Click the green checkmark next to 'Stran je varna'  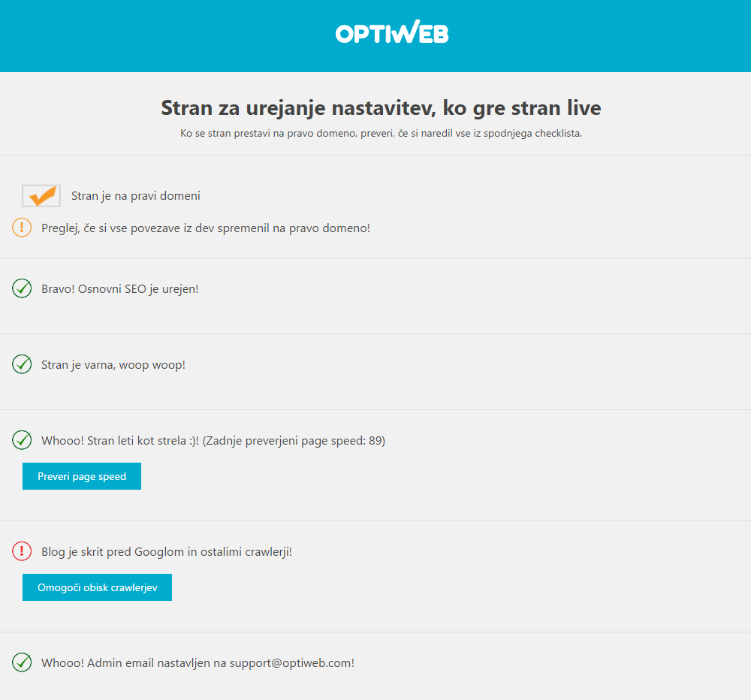[22, 364]
